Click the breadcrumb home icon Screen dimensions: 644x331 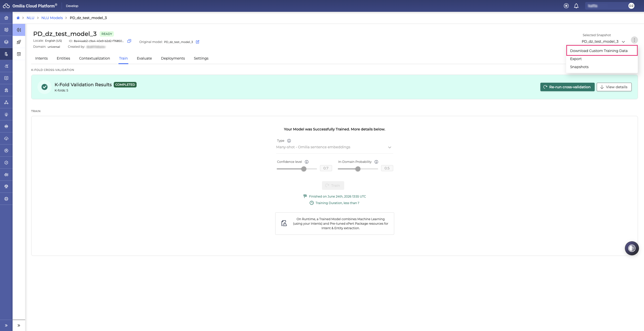[18, 18]
